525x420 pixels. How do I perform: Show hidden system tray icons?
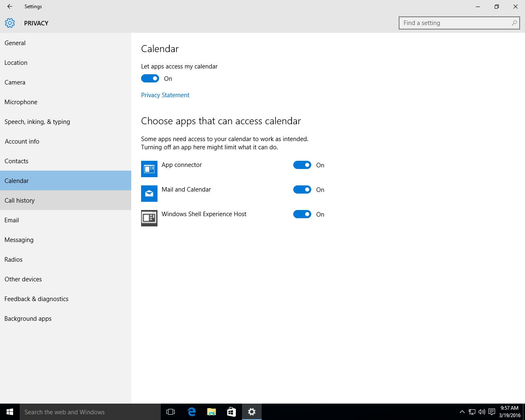coord(462,412)
